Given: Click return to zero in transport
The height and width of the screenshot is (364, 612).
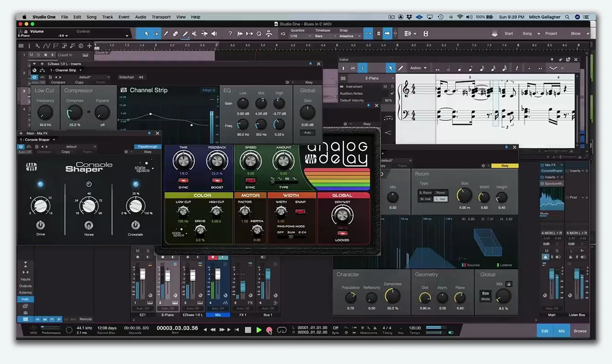Looking at the screenshot, I should click(237, 329).
